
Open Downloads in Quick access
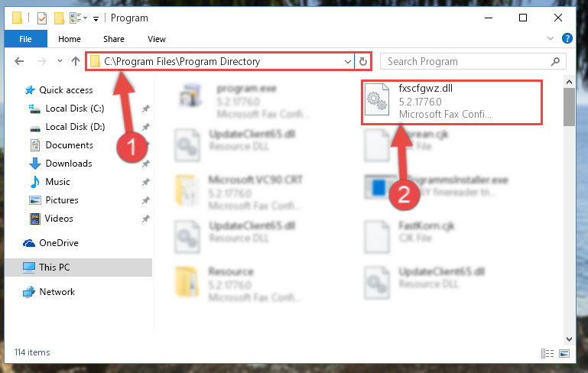click(x=69, y=164)
